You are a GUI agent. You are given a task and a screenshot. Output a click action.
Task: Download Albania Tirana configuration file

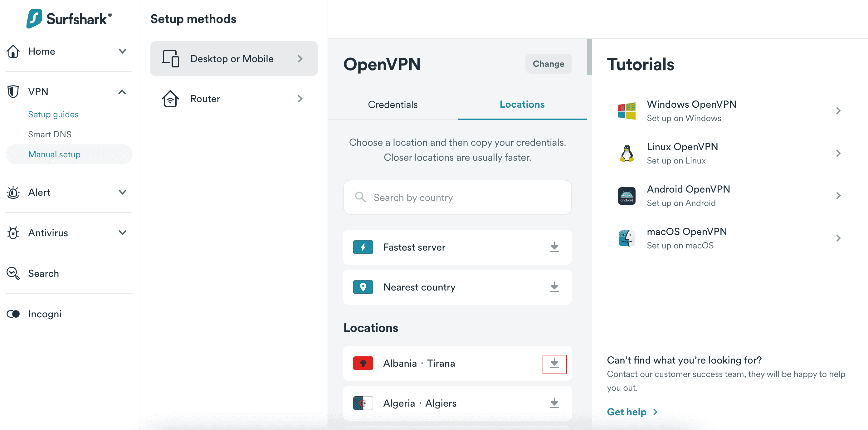(554, 363)
